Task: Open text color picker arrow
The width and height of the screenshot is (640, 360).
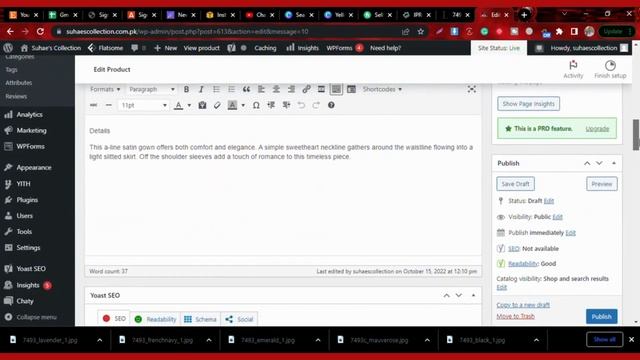Action: point(189,105)
